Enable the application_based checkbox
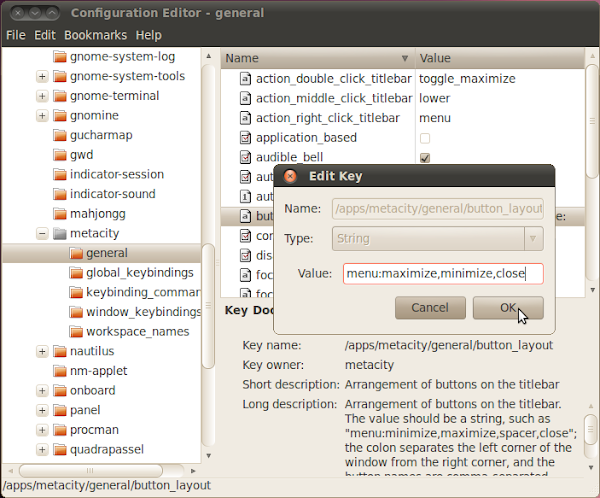 (425, 138)
